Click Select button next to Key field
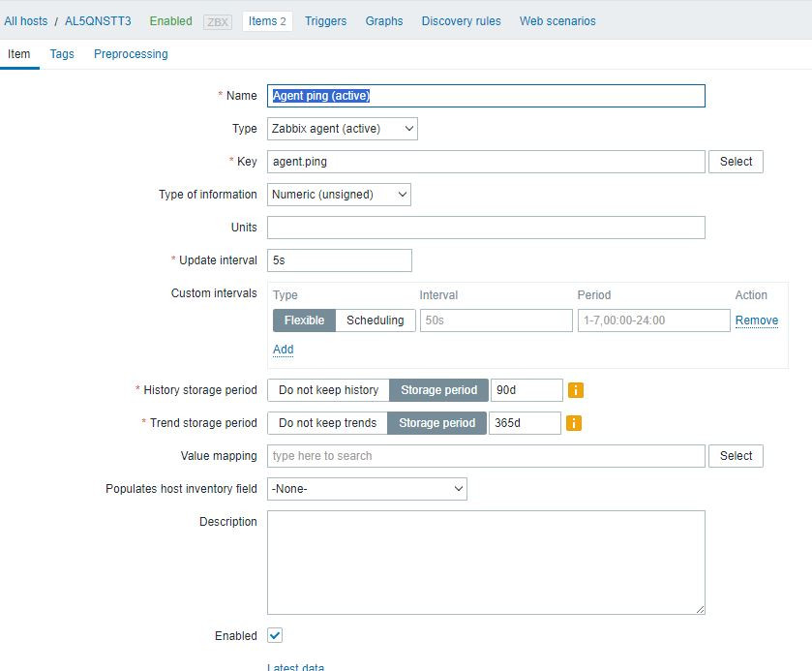The height and width of the screenshot is (671, 812). (736, 162)
